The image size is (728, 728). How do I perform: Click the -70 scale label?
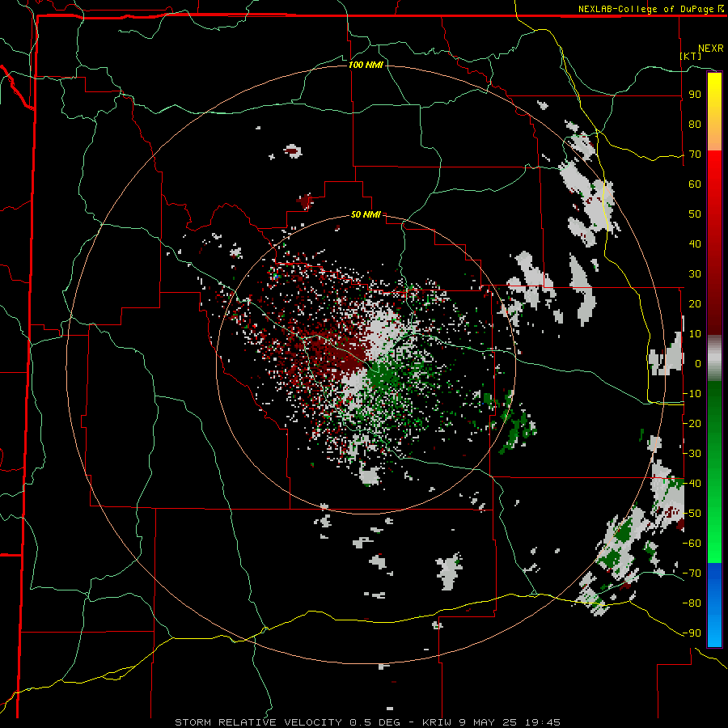coord(692,573)
